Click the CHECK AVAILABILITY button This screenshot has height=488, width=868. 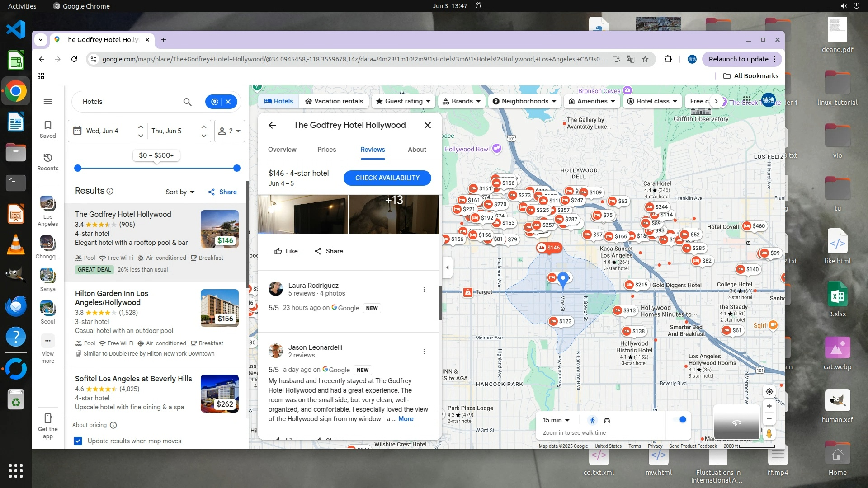[387, 178]
